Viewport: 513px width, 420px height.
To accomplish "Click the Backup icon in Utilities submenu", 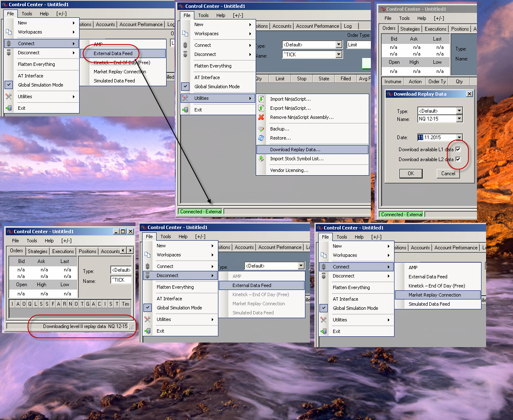I will (261, 129).
